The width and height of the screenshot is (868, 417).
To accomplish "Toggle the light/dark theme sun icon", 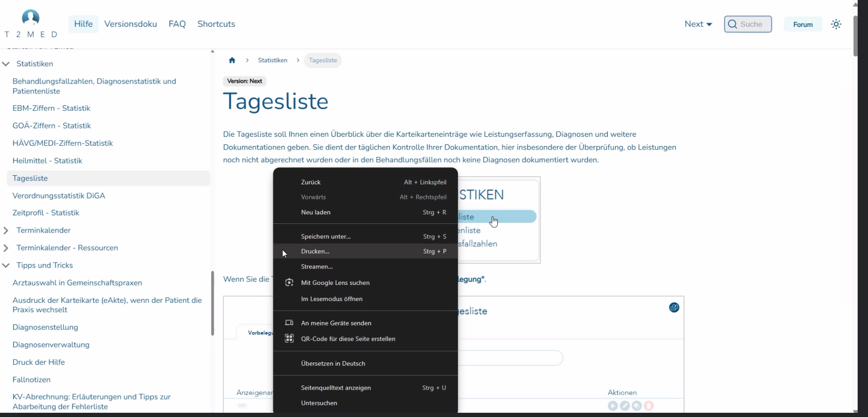I will click(x=836, y=24).
